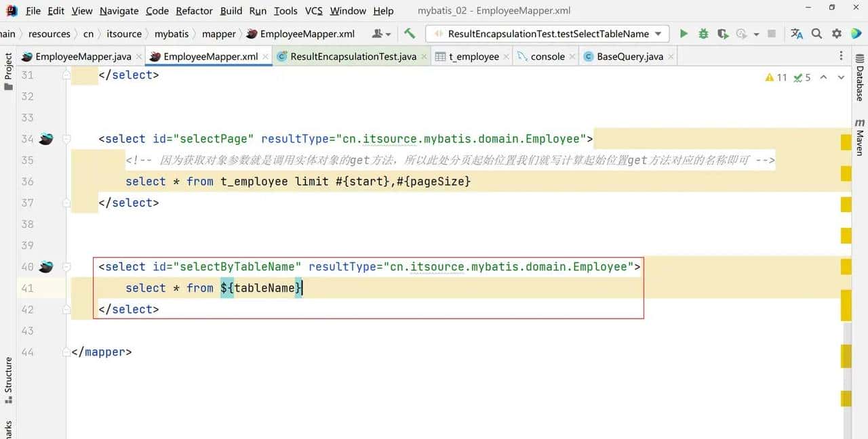868x439 pixels.
Task: Click the green Run button
Action: [x=684, y=33]
